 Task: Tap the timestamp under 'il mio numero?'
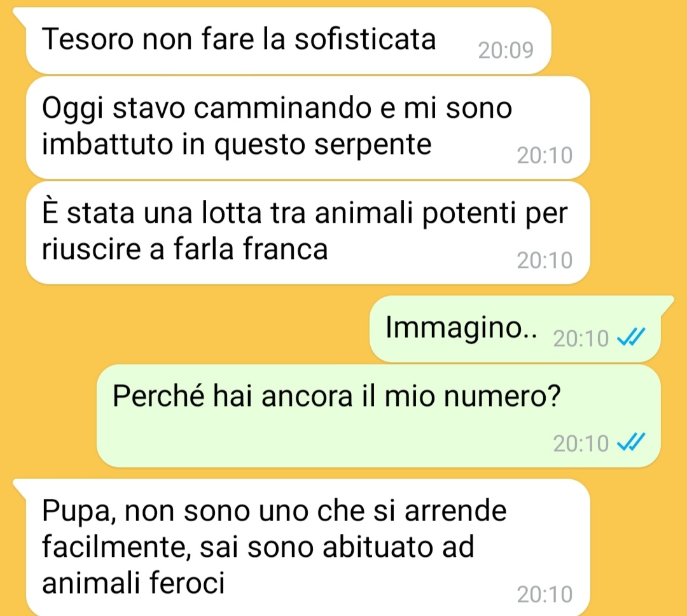point(581,444)
